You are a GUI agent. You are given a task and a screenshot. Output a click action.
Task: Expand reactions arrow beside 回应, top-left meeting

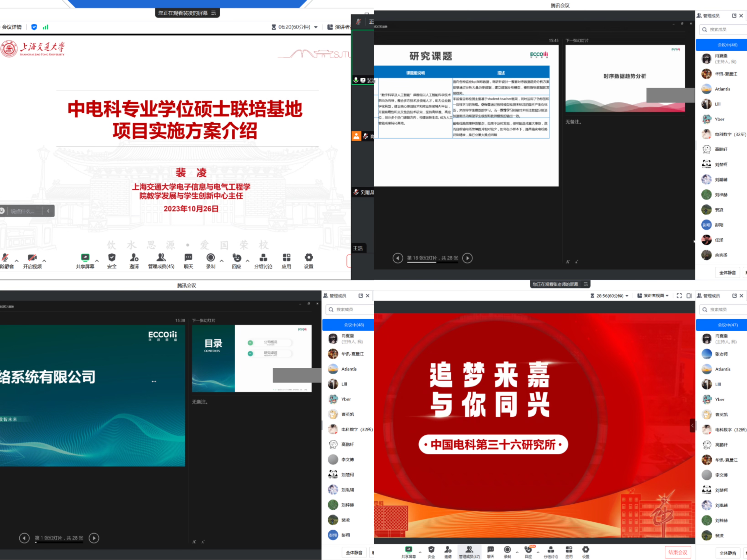click(248, 261)
